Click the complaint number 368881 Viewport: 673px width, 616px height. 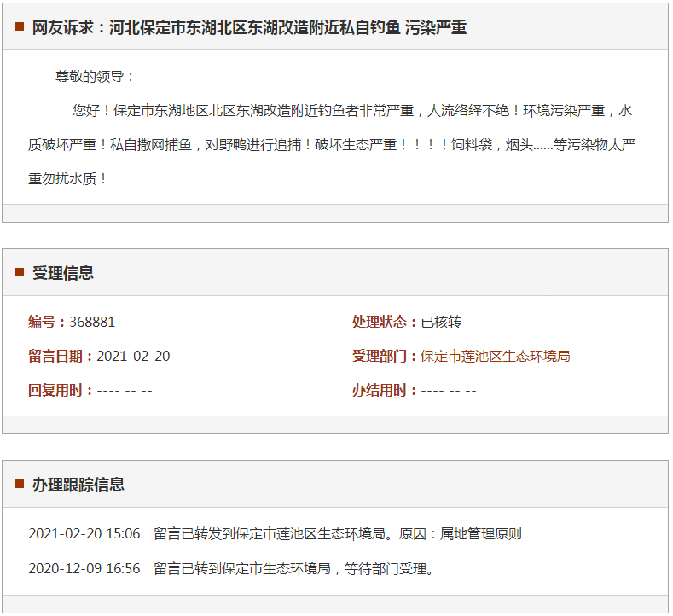[x=92, y=322]
